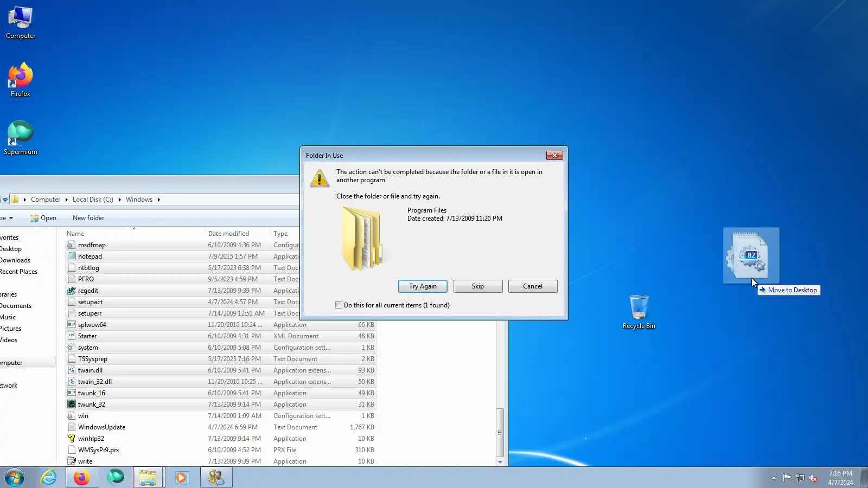Select the twain_32.dll file
The image size is (868, 488).
click(221, 382)
